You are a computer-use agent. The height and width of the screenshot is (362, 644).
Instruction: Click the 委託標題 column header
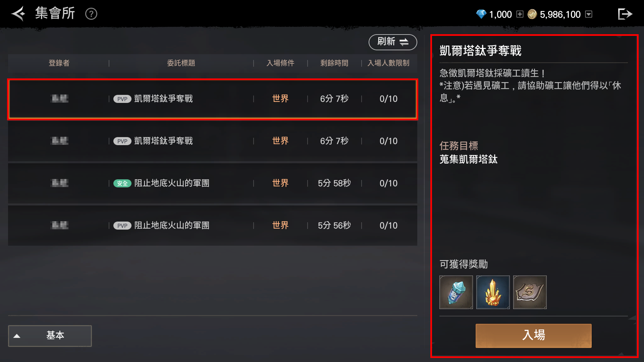(181, 63)
